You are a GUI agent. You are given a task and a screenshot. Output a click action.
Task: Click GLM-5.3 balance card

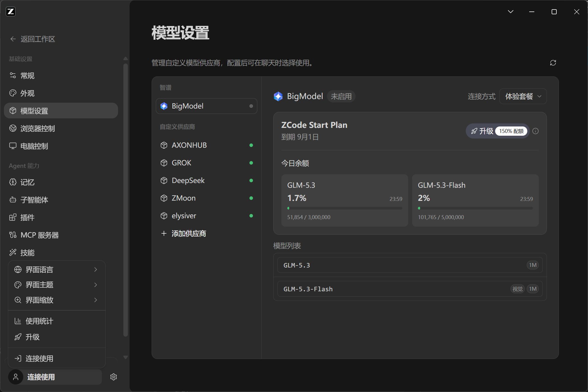point(345,200)
